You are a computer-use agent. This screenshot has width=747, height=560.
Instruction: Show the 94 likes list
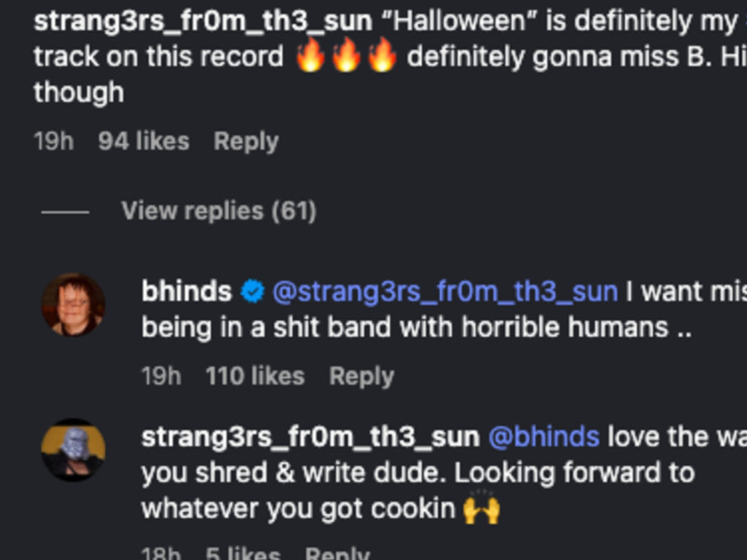(x=144, y=141)
